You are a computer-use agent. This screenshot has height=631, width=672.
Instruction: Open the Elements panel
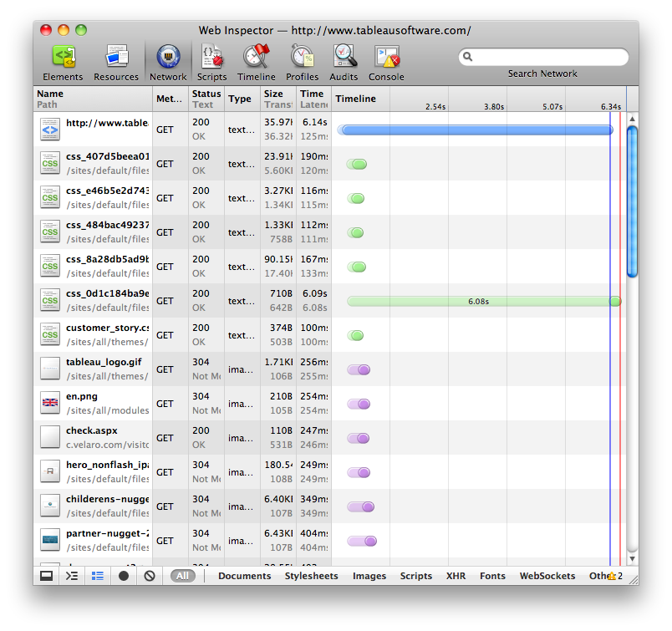coord(63,63)
